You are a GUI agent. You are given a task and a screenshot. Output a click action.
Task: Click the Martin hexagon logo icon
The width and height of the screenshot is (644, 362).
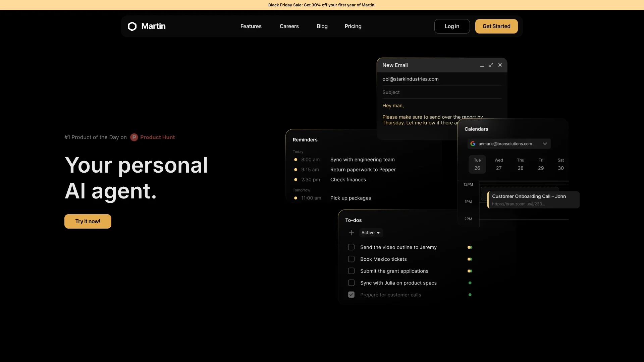132,26
